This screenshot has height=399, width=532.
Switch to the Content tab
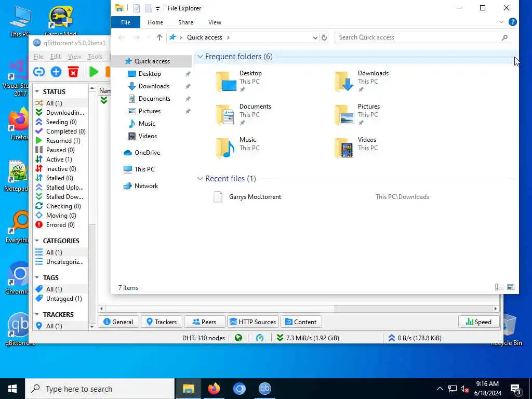pos(301,322)
